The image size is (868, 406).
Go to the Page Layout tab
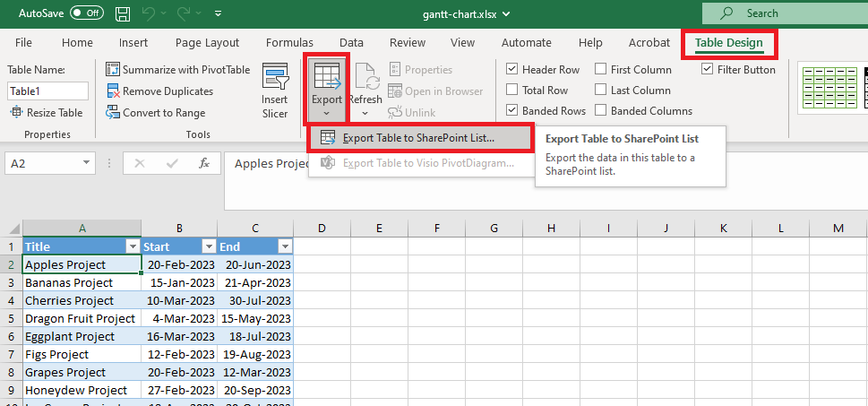click(x=207, y=43)
